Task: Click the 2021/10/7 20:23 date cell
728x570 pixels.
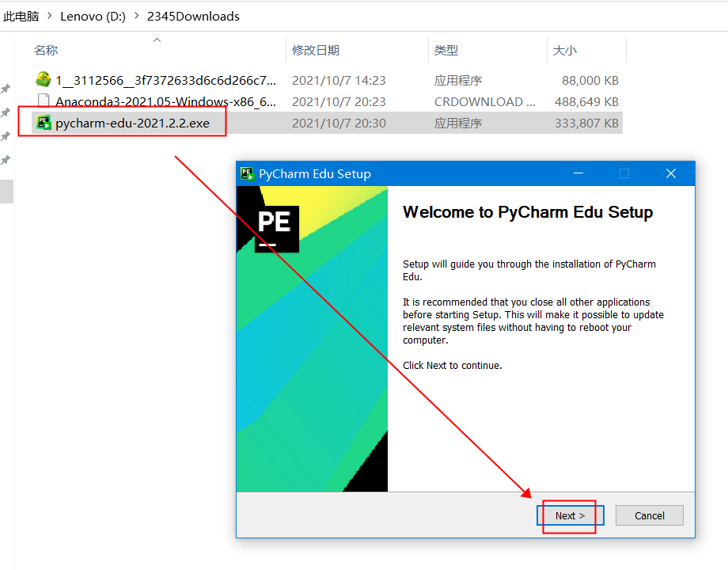Action: (339, 102)
